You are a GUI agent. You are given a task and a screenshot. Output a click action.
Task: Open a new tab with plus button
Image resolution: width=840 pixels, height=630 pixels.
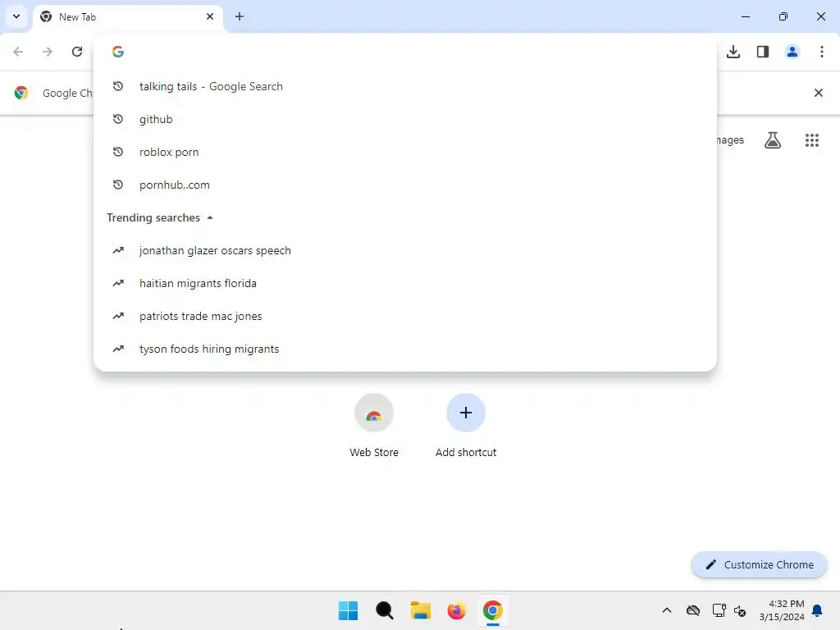[240, 16]
